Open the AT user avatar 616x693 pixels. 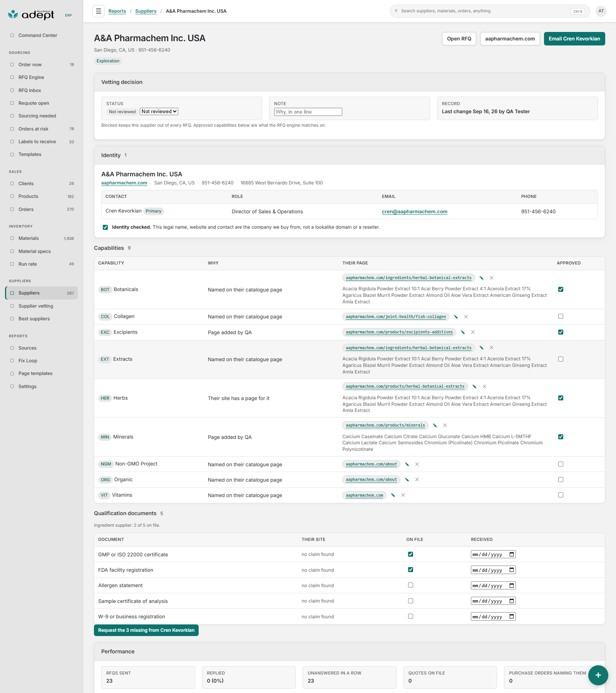[x=601, y=11]
